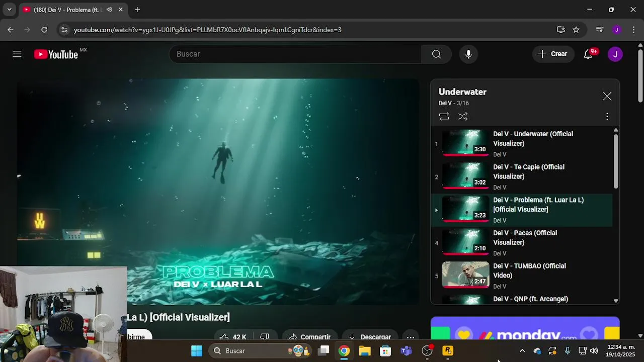Click the taskbar Buscar search box

260,350
